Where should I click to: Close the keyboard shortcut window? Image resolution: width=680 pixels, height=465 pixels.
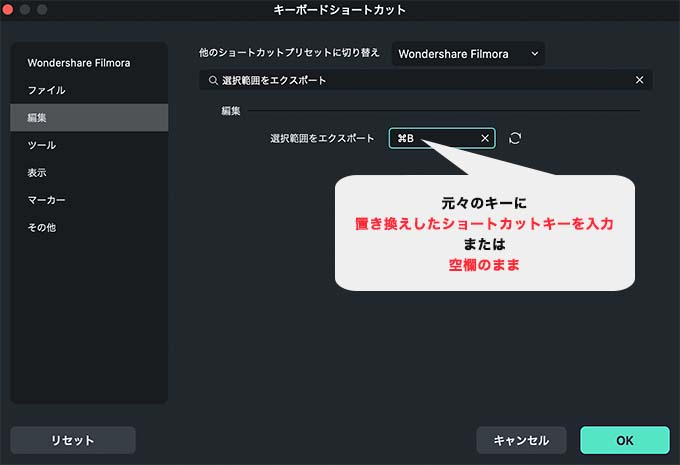pyautogui.click(x=7, y=9)
